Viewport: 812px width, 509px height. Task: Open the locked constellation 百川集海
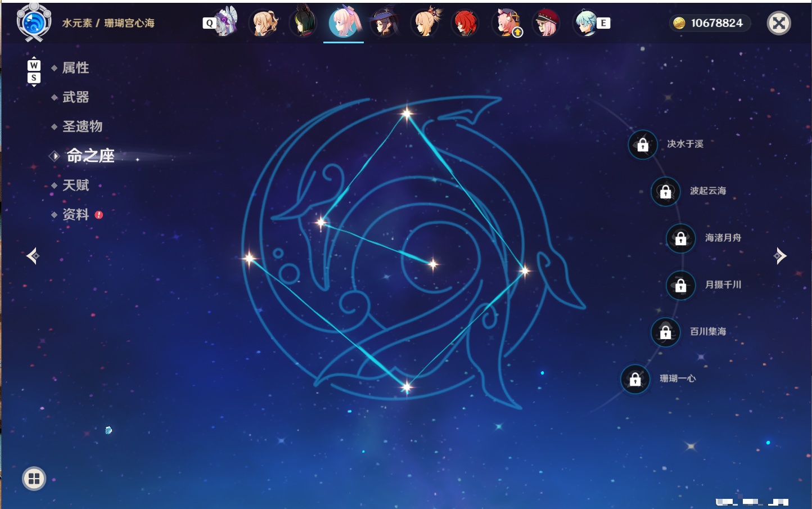666,332
